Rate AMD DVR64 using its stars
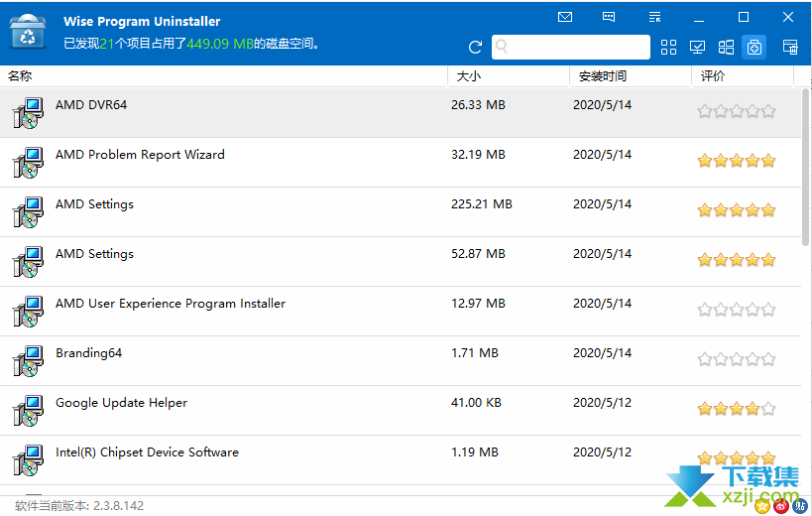Viewport: 812px width, 516px height. coord(737,111)
